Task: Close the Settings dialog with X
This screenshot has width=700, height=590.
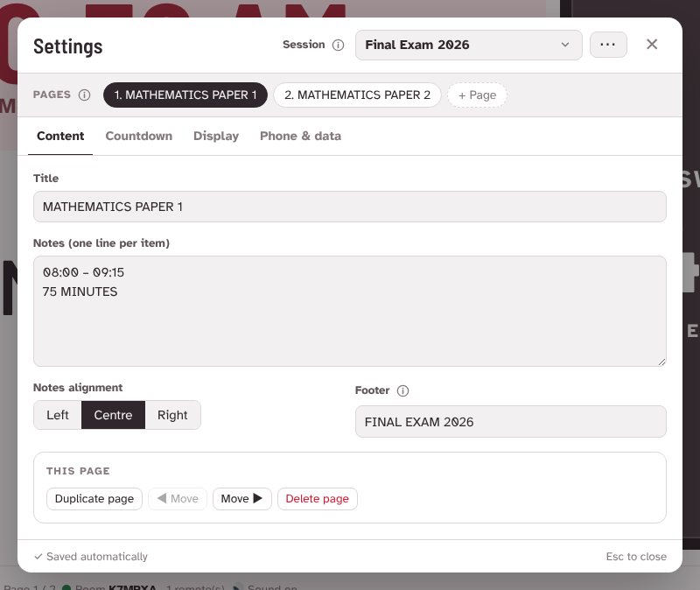Action: (x=652, y=45)
